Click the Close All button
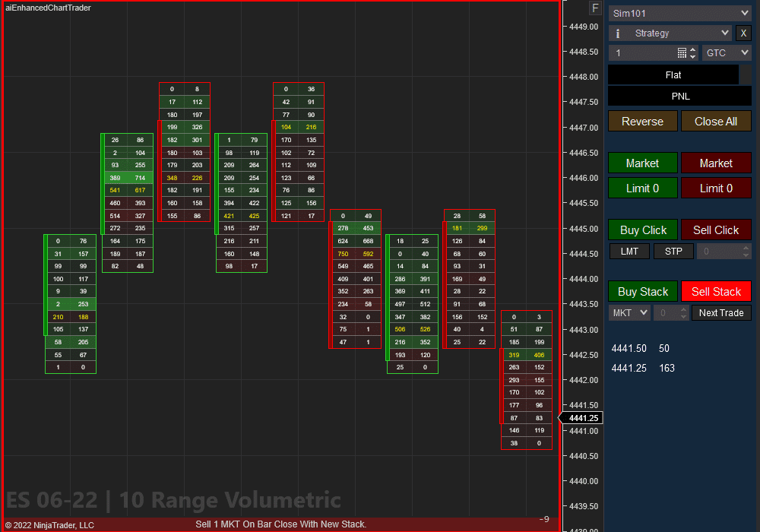The width and height of the screenshot is (760, 532). [x=715, y=121]
